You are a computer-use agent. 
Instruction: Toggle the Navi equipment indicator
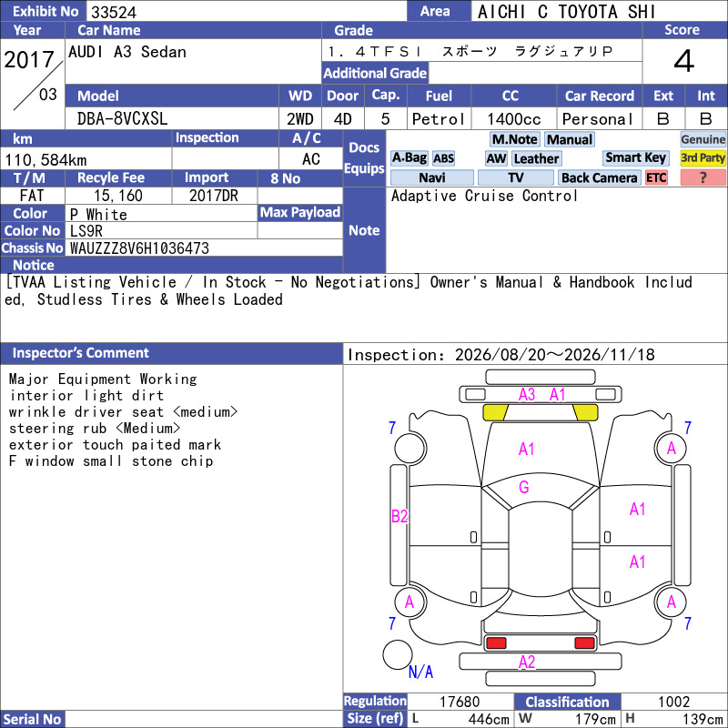tap(431, 177)
